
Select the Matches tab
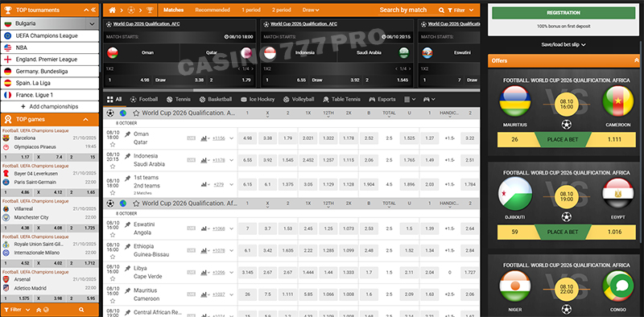173,10
